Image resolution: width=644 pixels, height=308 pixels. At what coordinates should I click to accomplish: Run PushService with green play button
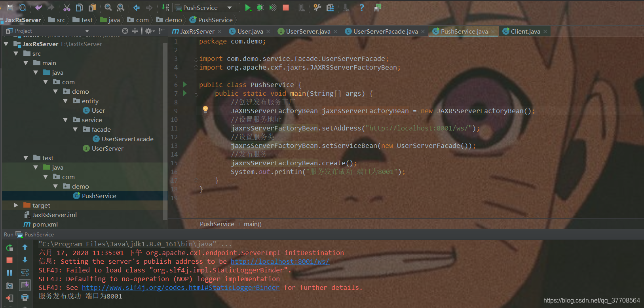[x=248, y=8]
